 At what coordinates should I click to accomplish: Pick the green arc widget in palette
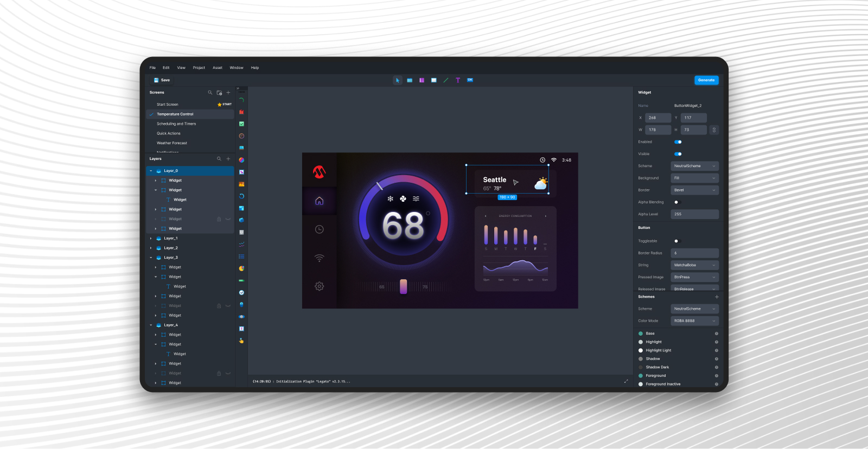tap(241, 100)
